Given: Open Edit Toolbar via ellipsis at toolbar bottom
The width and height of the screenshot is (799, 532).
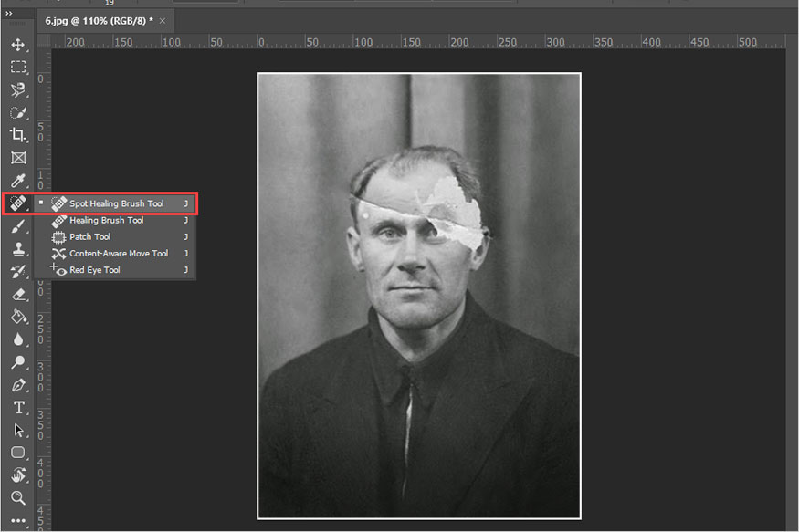Looking at the screenshot, I should pos(17,521).
